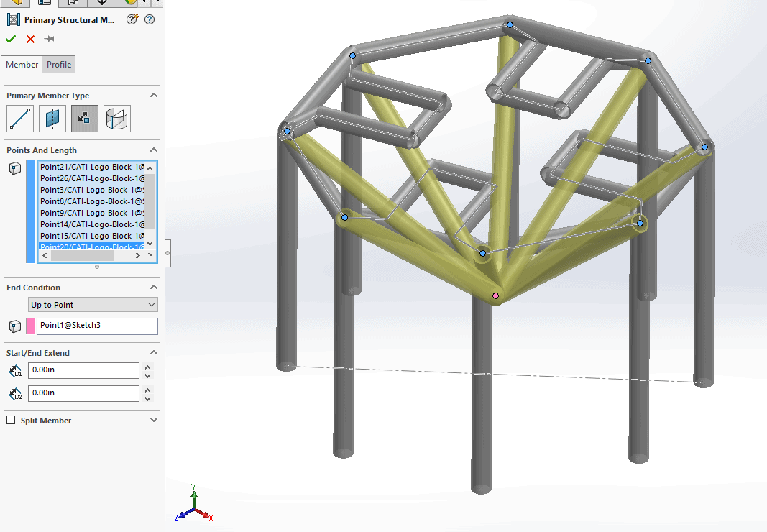This screenshot has height=532, width=767.
Task: Open the blue question mark help icon
Action: pos(150,19)
